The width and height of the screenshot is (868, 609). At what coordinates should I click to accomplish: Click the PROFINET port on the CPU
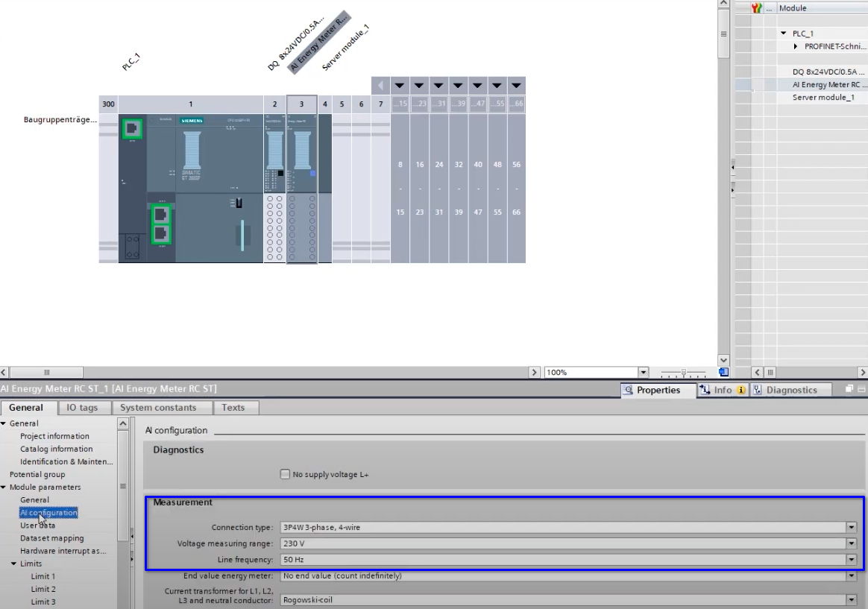132,129
